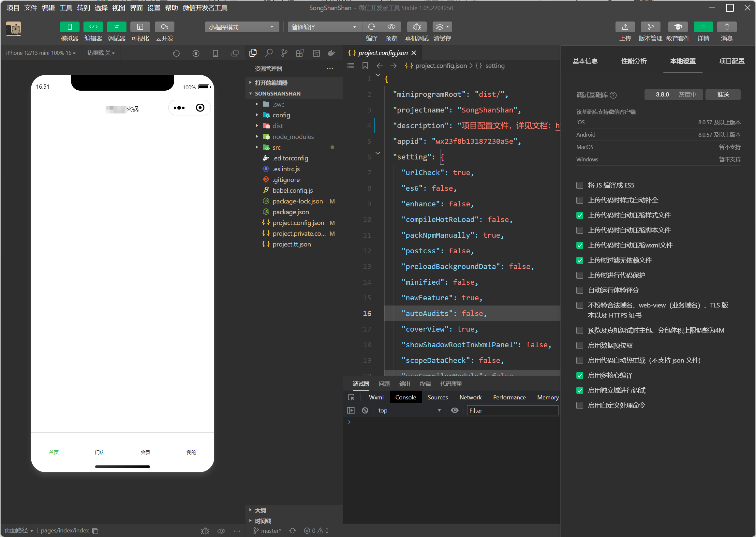The image size is (756, 537).
Task: Click the clear console icon
Action: (365, 410)
